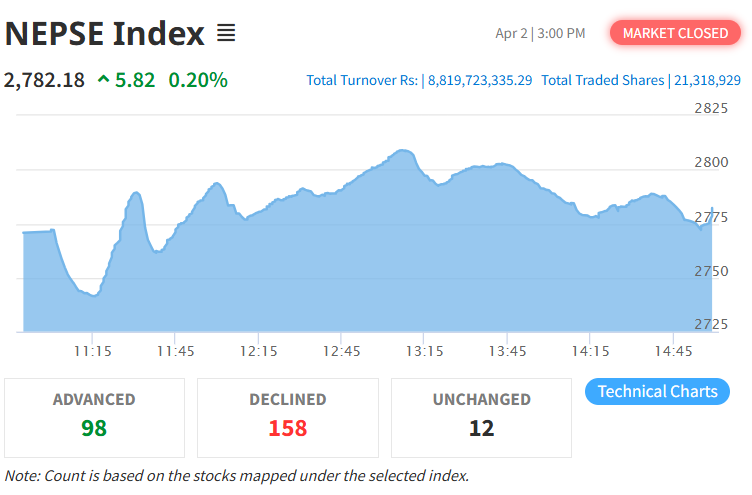
Task: Click the 0.20% percent change value
Action: [198, 80]
